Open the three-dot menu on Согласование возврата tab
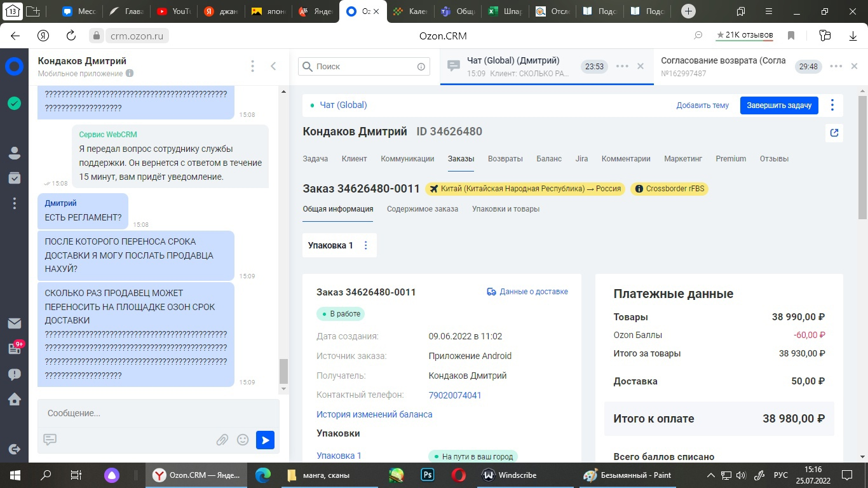The height and width of the screenshot is (488, 868). [836, 66]
